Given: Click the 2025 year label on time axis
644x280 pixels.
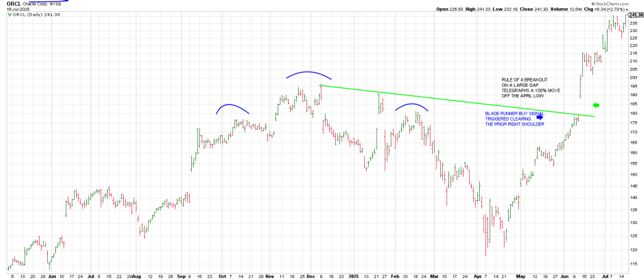Looking at the screenshot, I should coord(354,276).
